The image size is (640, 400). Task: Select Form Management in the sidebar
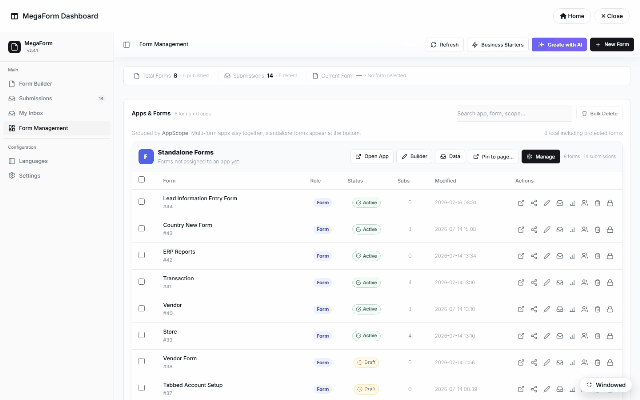coord(57,128)
